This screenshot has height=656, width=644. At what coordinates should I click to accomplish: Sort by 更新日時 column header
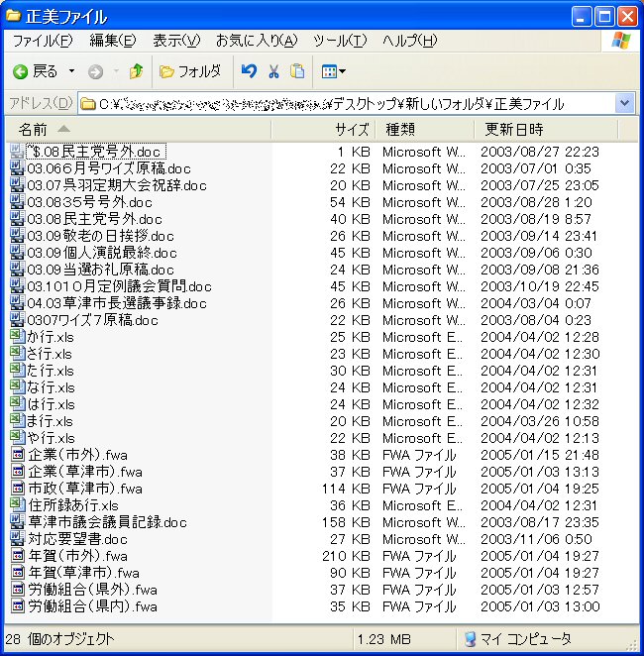coord(513,130)
